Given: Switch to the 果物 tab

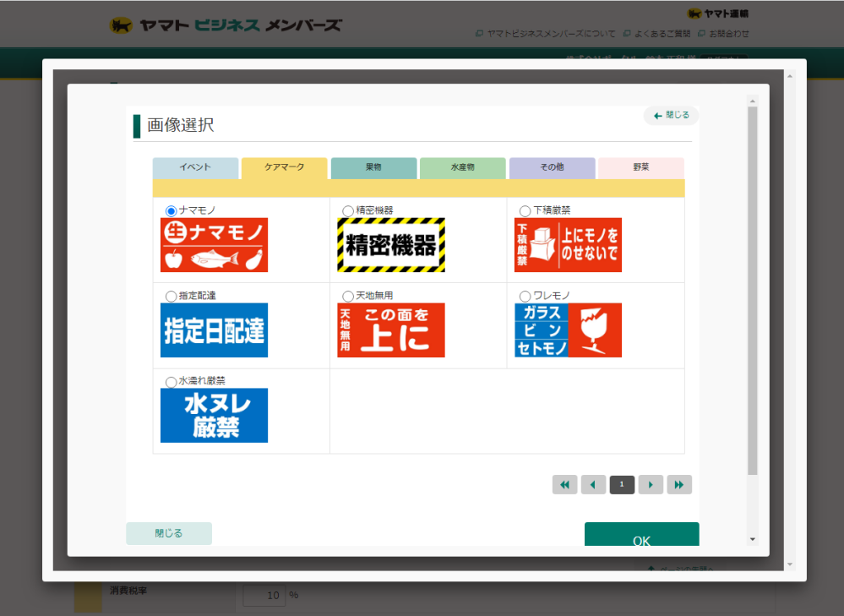Looking at the screenshot, I should click(373, 168).
